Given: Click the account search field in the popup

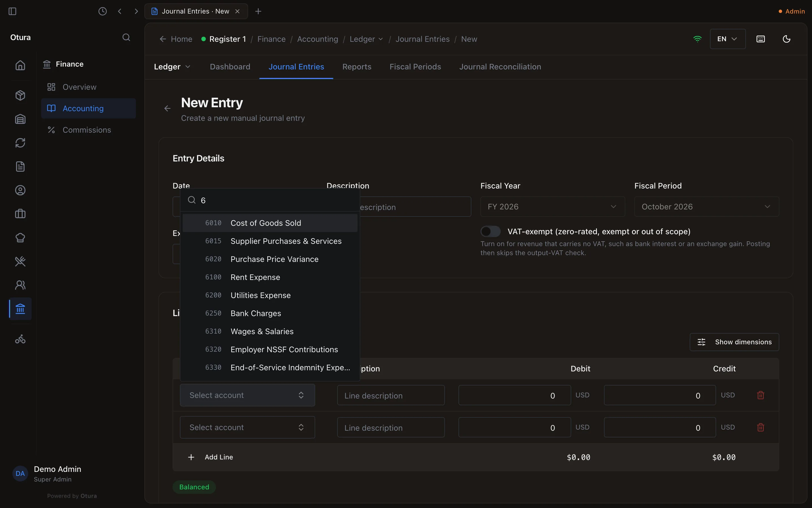Looking at the screenshot, I should pyautogui.click(x=270, y=200).
